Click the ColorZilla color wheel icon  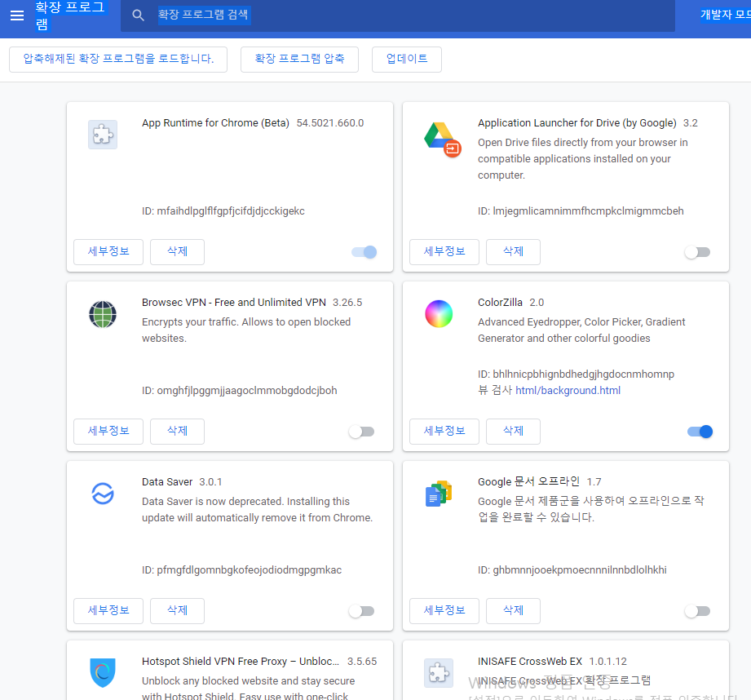click(x=439, y=314)
